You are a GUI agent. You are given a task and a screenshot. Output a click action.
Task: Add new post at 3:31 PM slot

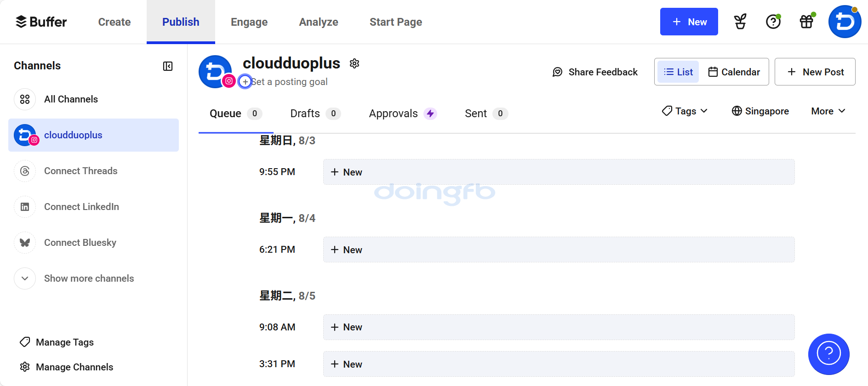coord(559,364)
